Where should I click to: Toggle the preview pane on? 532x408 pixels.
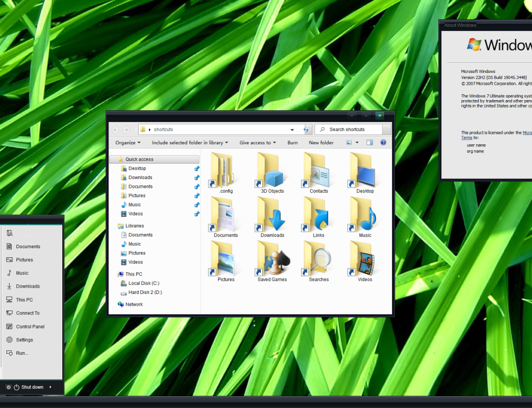[x=370, y=142]
